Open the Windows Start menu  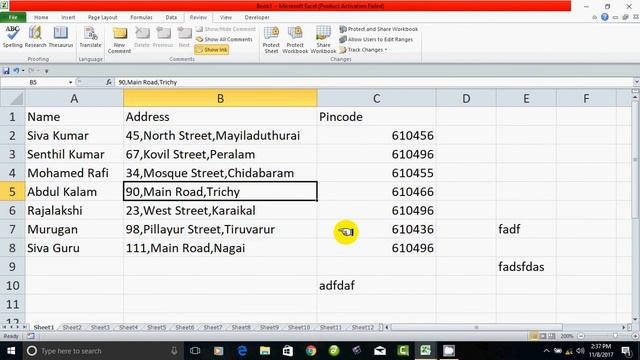pos(11,351)
